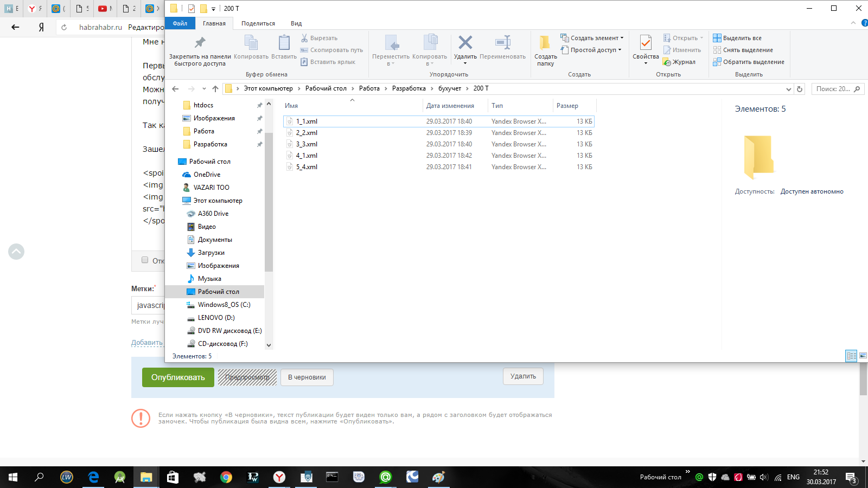Open Windows8_OS (C:) drive
Screen dimensions: 868x488
tap(224, 305)
